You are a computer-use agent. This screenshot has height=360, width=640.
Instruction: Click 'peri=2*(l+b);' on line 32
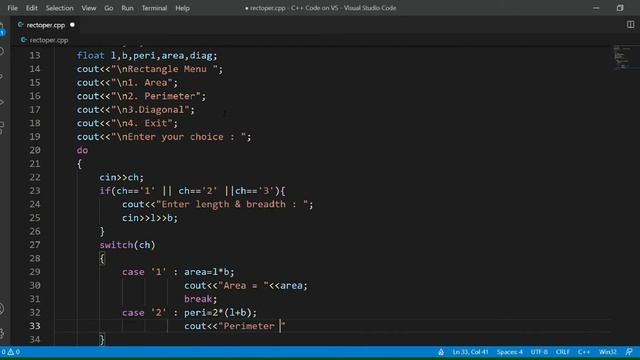coord(221,313)
